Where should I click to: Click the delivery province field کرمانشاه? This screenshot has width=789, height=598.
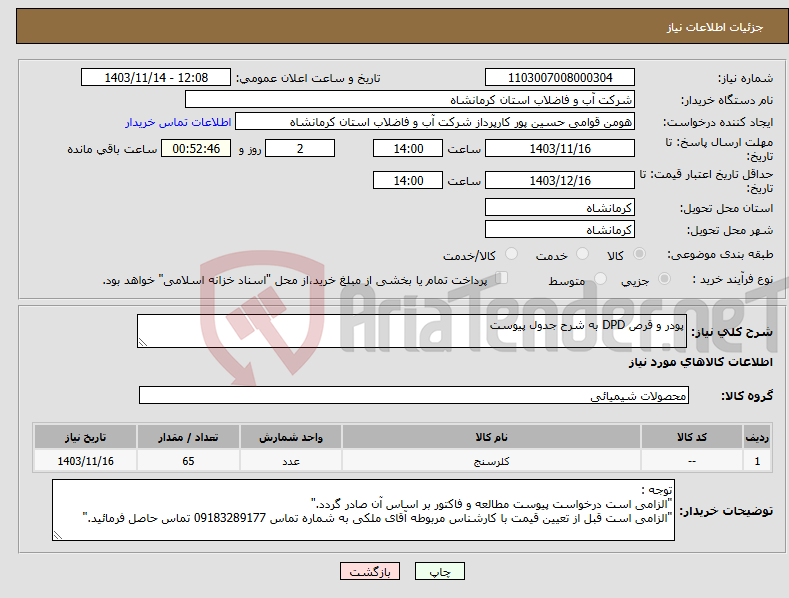coord(560,207)
